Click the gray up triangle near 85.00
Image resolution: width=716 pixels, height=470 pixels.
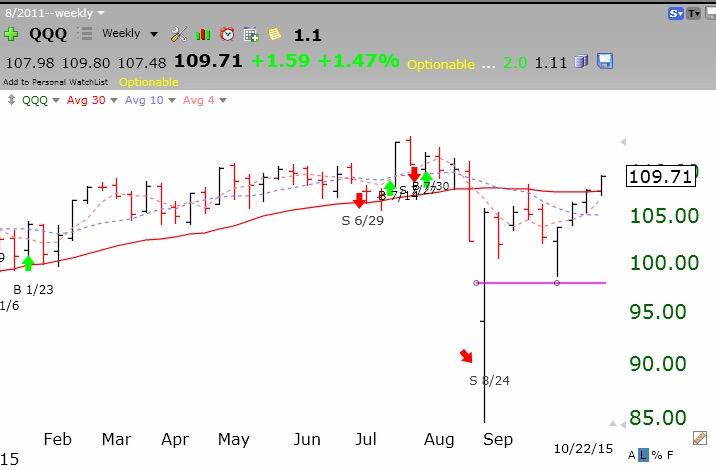coord(613,424)
